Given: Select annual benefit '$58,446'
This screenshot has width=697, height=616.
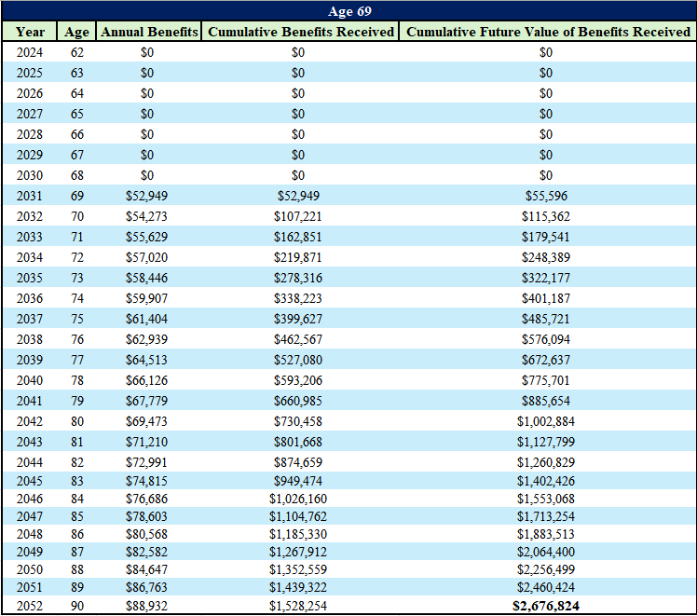Looking at the screenshot, I should click(x=146, y=278).
